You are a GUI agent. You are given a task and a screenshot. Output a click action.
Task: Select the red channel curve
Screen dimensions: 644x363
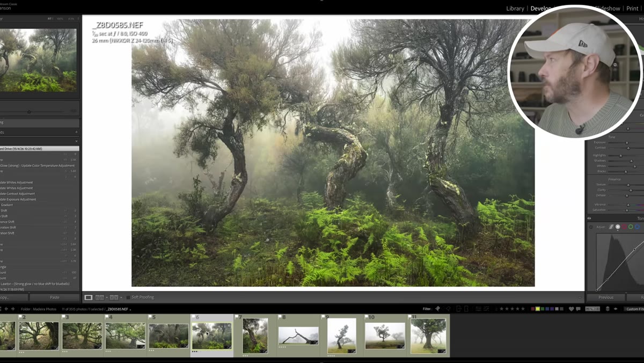tap(624, 227)
